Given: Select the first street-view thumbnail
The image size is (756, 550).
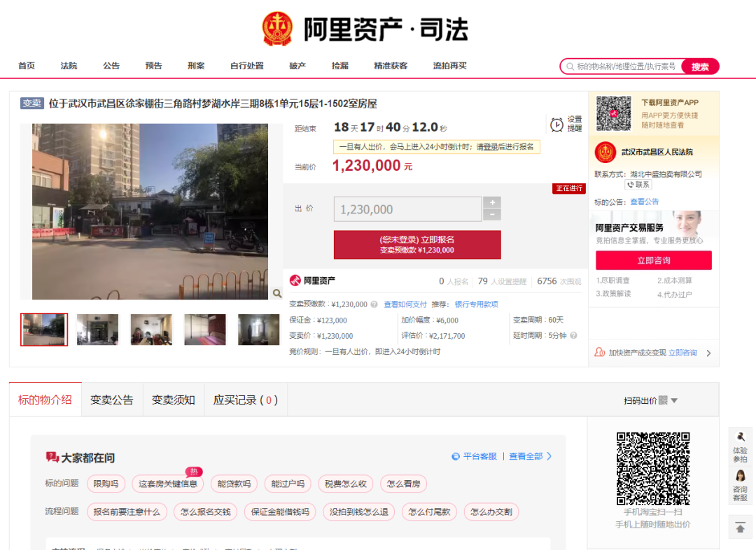Looking at the screenshot, I should point(44,330).
